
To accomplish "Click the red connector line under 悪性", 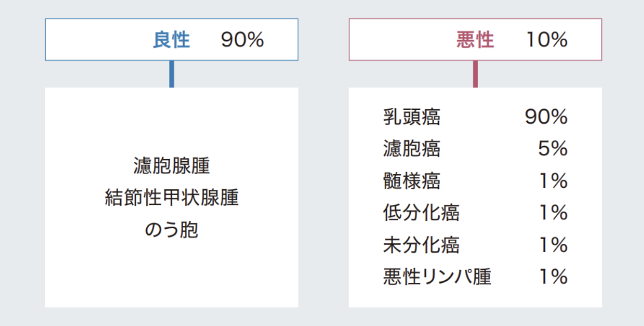I will [475, 74].
